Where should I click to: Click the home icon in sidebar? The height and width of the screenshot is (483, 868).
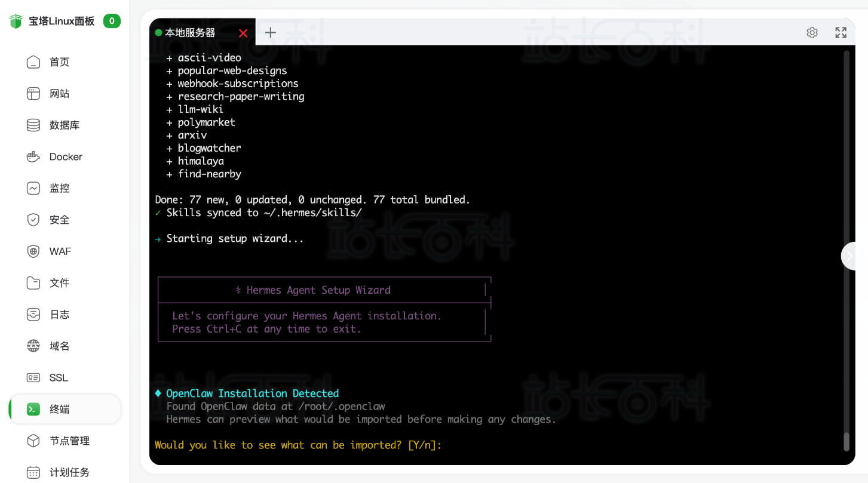[x=33, y=62]
